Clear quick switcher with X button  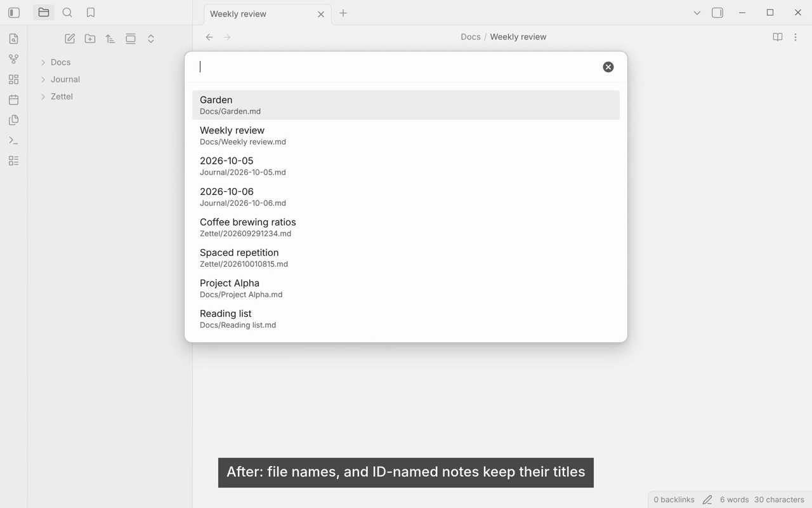(x=608, y=67)
